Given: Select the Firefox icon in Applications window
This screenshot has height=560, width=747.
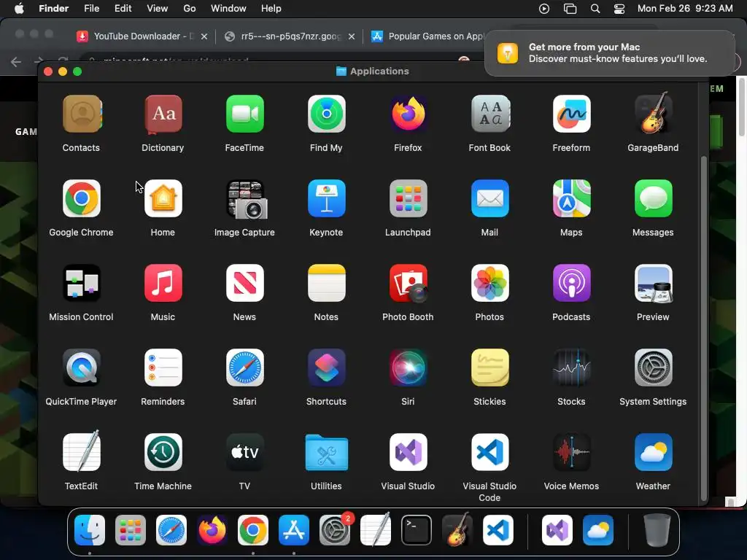Looking at the screenshot, I should 408,114.
